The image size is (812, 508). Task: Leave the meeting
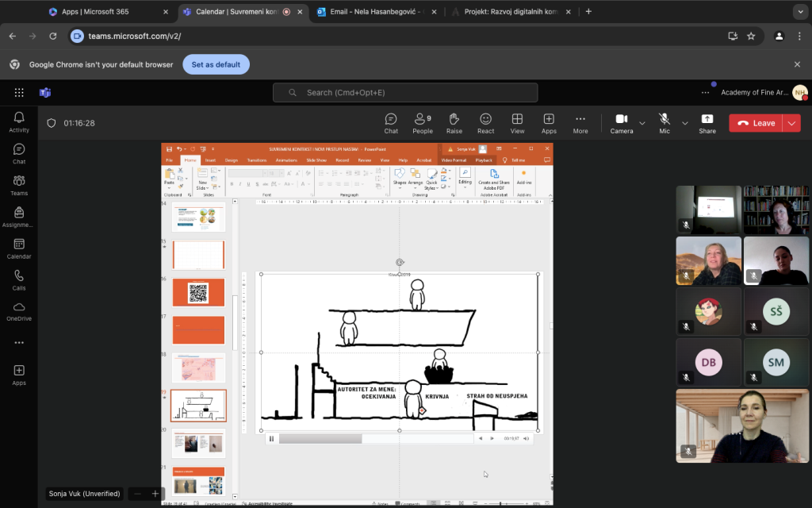756,123
